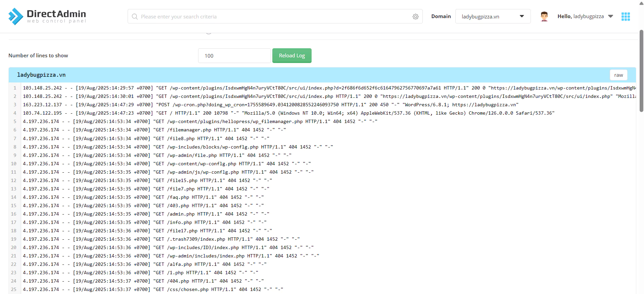Open the apps grid menu icon
Viewport: 644px width, 294px height.
[x=626, y=16]
